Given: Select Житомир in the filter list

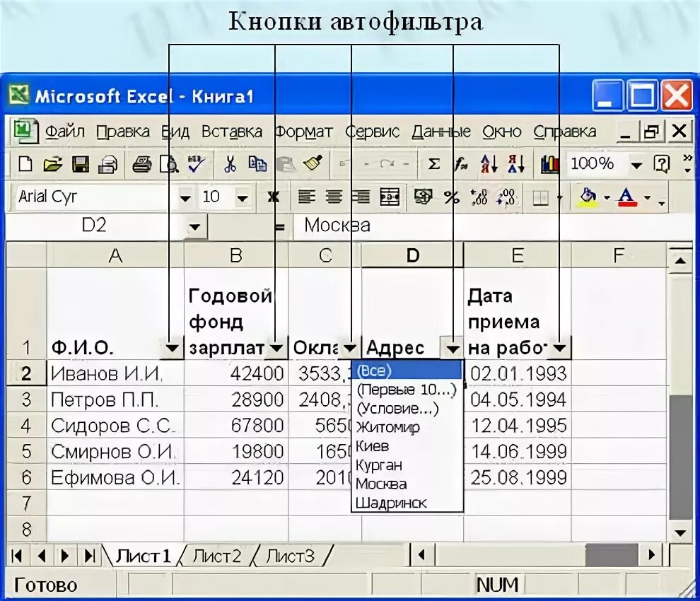Looking at the screenshot, I should (407, 427).
